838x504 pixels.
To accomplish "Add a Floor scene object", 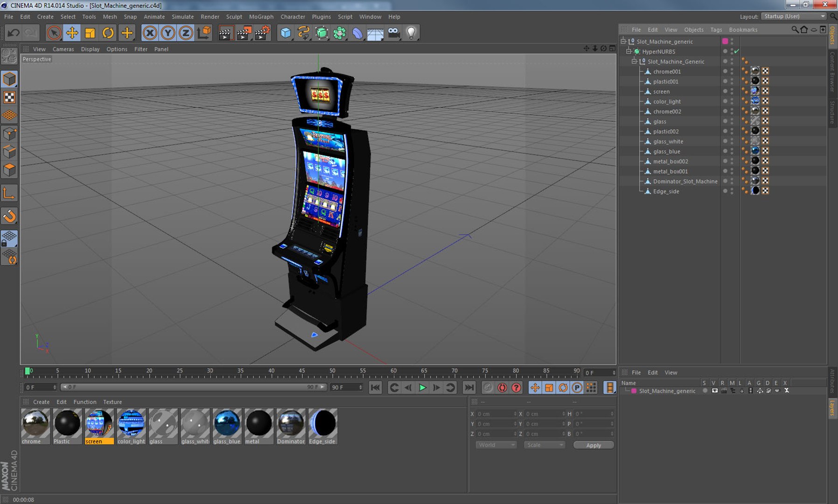I will click(x=376, y=33).
